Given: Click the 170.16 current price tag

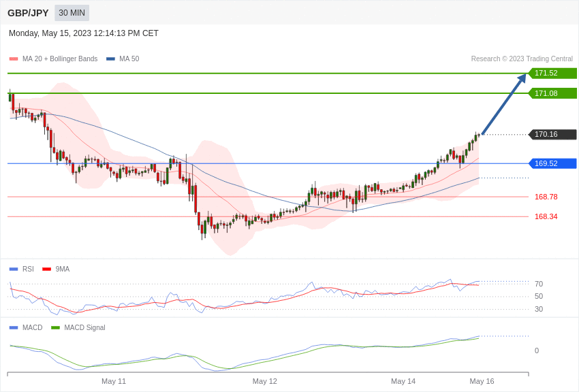Looking at the screenshot, I should point(553,134).
